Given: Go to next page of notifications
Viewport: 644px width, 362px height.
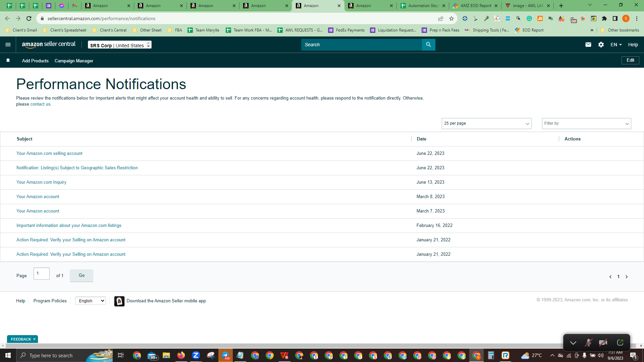Looking at the screenshot, I should pyautogui.click(x=627, y=277).
